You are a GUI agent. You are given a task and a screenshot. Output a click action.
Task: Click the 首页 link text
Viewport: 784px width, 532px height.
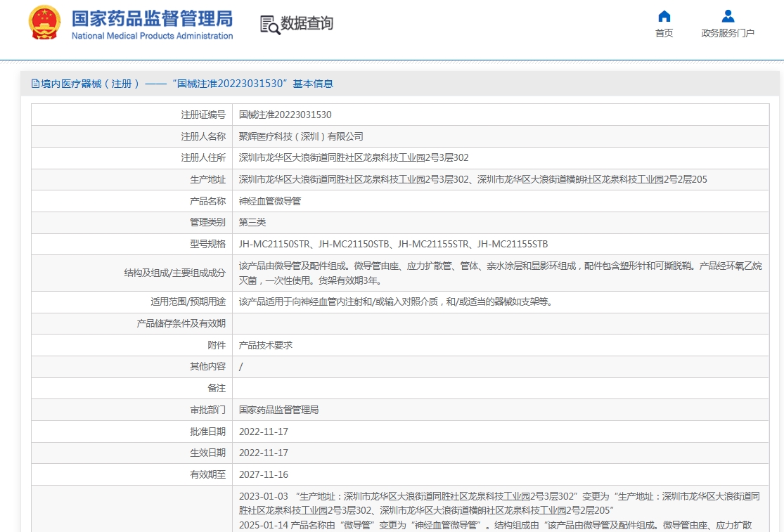coord(664,33)
